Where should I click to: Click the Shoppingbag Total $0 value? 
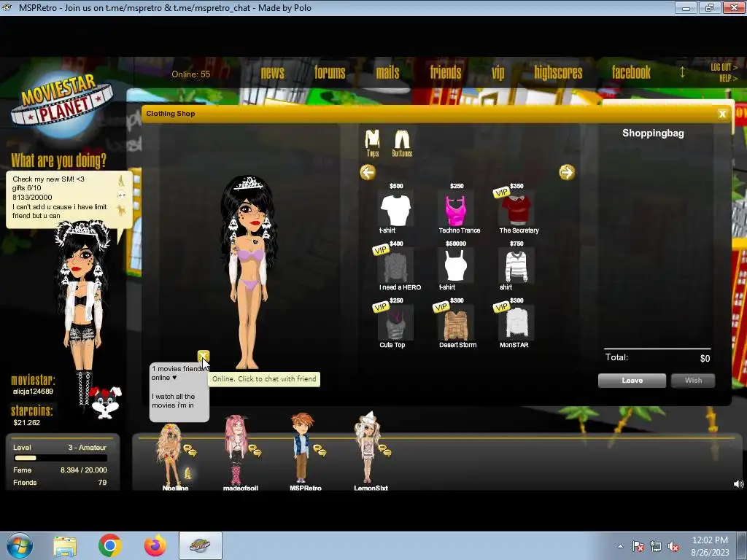(x=705, y=359)
